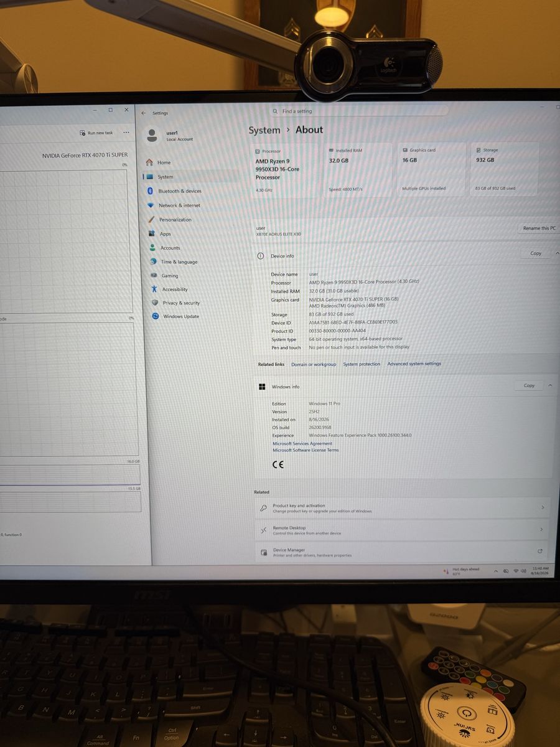Click the Personalization paintbrush icon
Screen dimensions: 560x747
tap(151, 219)
